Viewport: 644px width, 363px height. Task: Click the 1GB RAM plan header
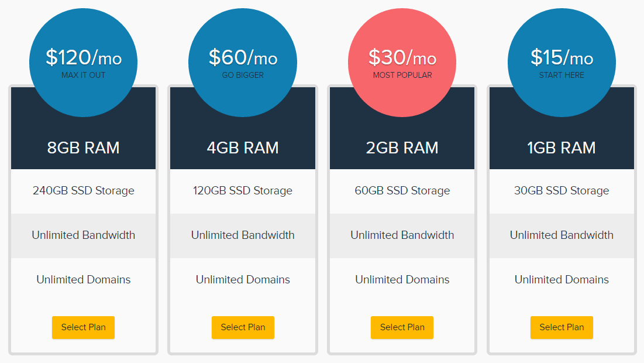[x=562, y=148]
